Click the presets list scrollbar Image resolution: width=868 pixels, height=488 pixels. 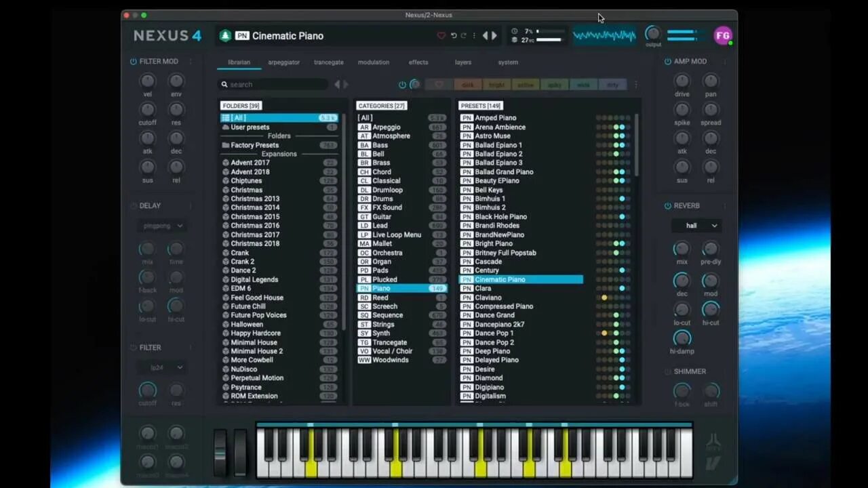[636, 146]
